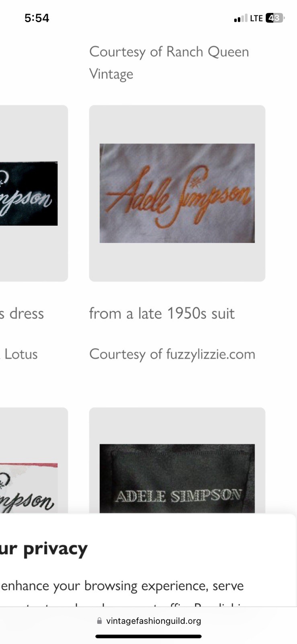This screenshot has height=644, width=297.
Task: Tap the vintagefashionguild.org URL bar
Action: [149, 621]
